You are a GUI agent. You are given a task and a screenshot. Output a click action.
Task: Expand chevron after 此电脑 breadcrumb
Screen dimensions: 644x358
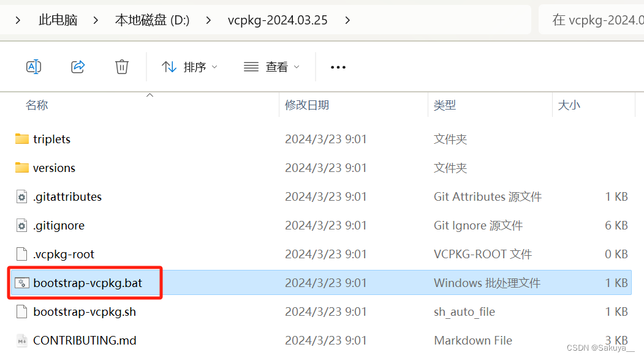96,20
